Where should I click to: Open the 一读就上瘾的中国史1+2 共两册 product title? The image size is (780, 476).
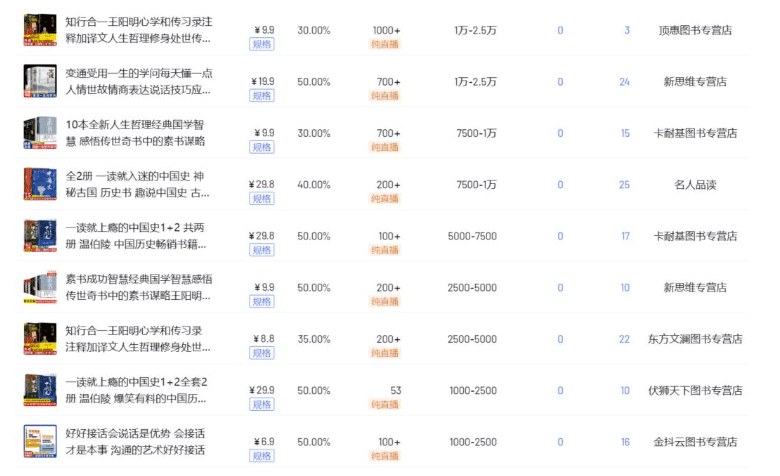coord(138,236)
